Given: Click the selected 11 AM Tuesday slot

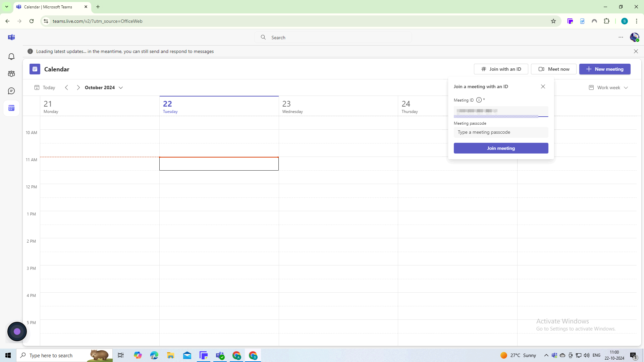Looking at the screenshot, I should [219, 164].
